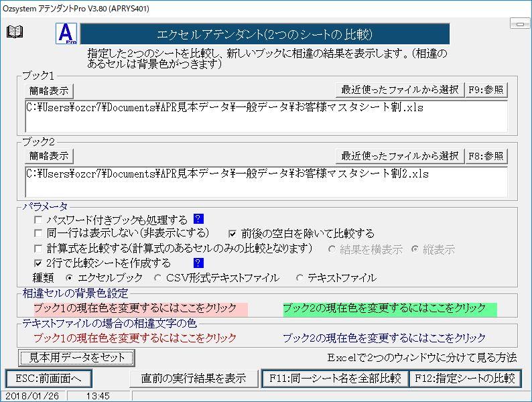Change ブック2 blue text difference color
Screen dimensions: 532x402
tap(384, 338)
